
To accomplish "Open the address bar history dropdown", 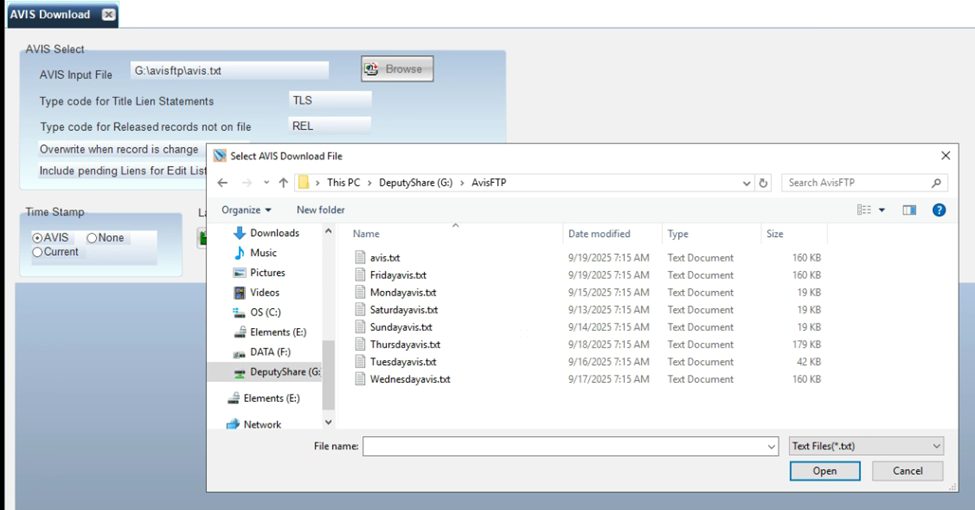I will pos(747,183).
